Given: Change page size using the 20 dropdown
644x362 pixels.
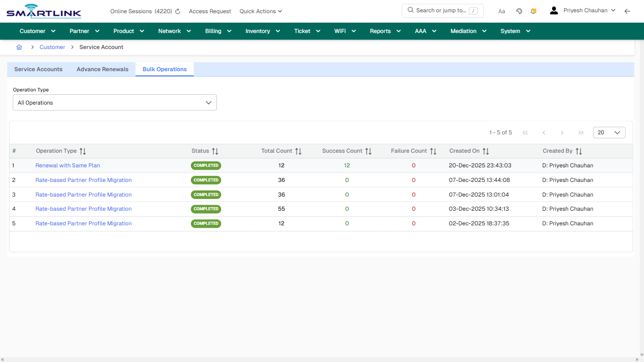Looking at the screenshot, I should tap(609, 132).
